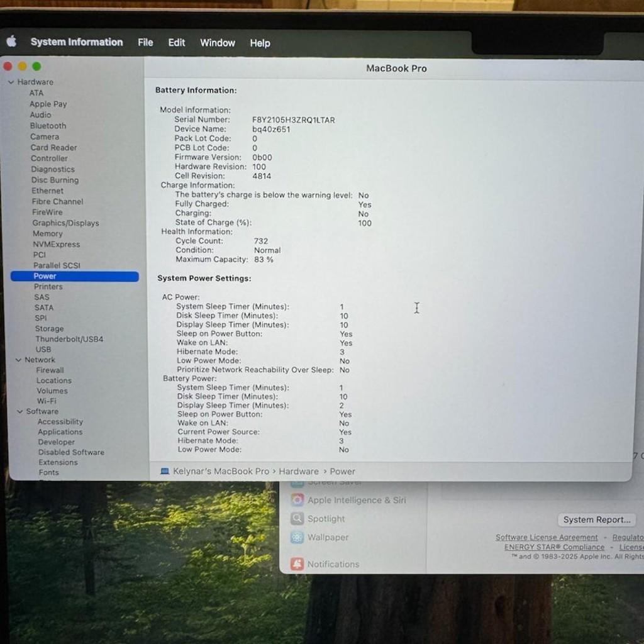Viewport: 644px width, 644px height.
Task: Select Fibre Channel in the sidebar
Action: point(57,201)
